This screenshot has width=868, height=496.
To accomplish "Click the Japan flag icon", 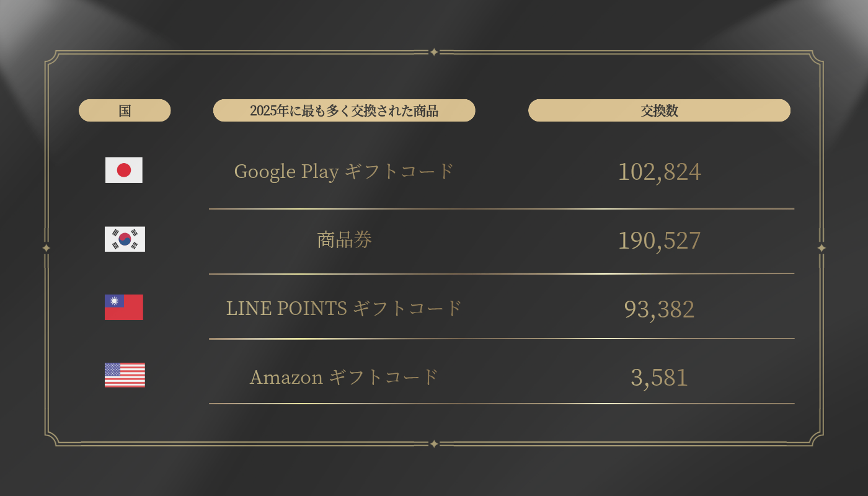I will pos(124,170).
